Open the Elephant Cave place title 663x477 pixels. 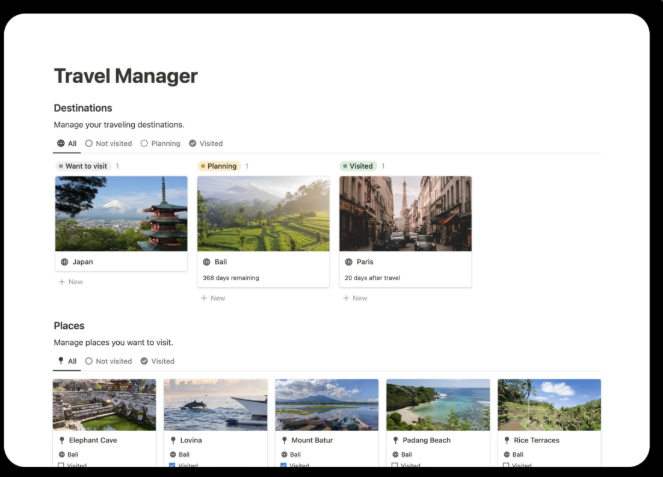93,440
